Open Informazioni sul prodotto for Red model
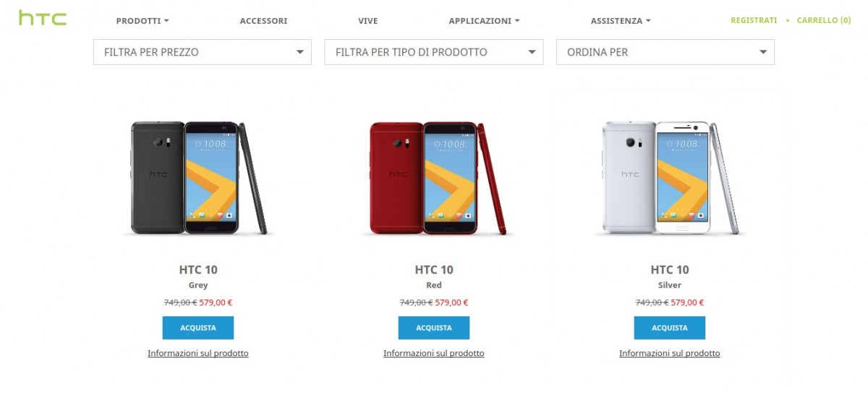 coord(434,353)
